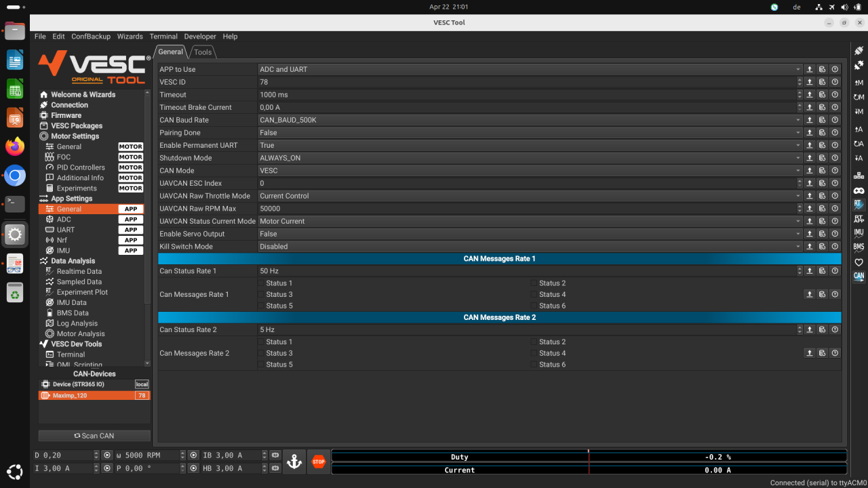Open the APP to Use dropdown
Screen dimensions: 868x488
click(799, 69)
